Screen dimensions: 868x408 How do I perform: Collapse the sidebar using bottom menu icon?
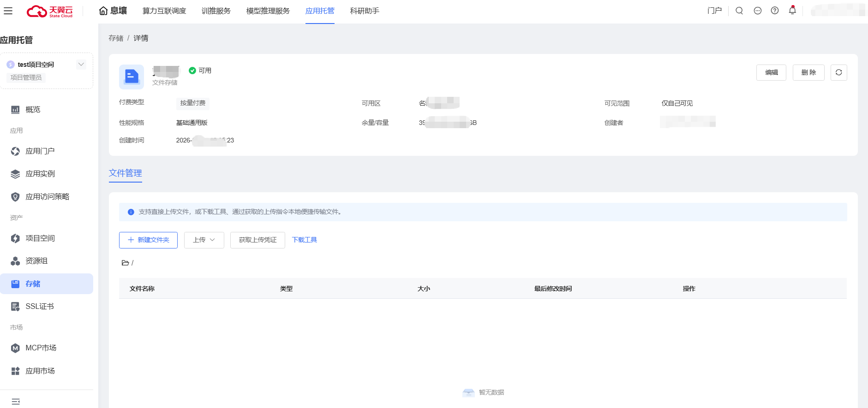tap(16, 401)
